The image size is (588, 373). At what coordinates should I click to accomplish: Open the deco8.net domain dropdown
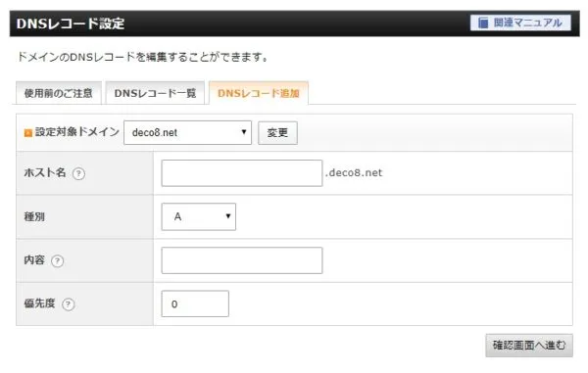(187, 132)
